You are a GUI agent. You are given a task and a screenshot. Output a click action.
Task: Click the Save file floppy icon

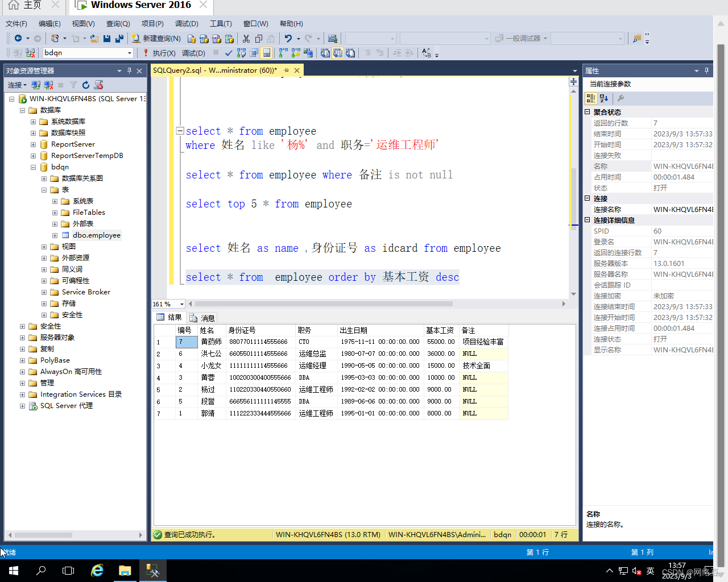point(107,38)
